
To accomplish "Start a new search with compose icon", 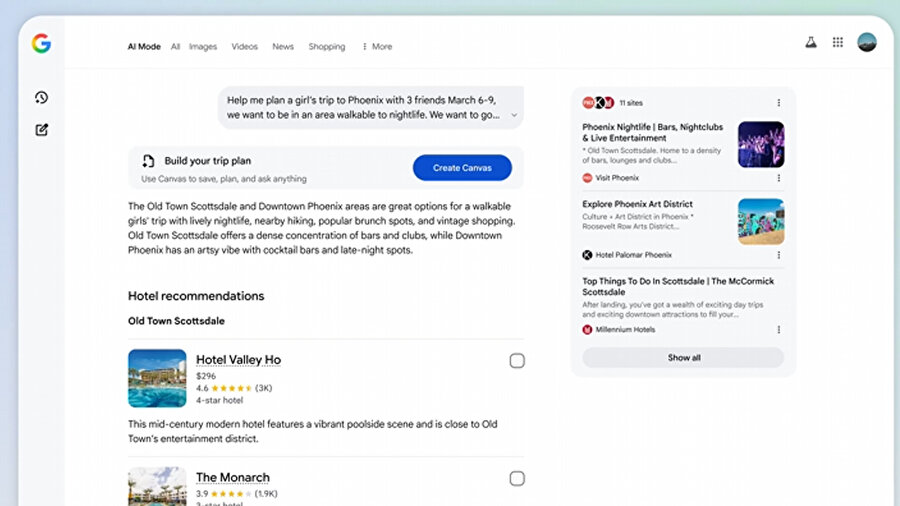I will point(41,129).
